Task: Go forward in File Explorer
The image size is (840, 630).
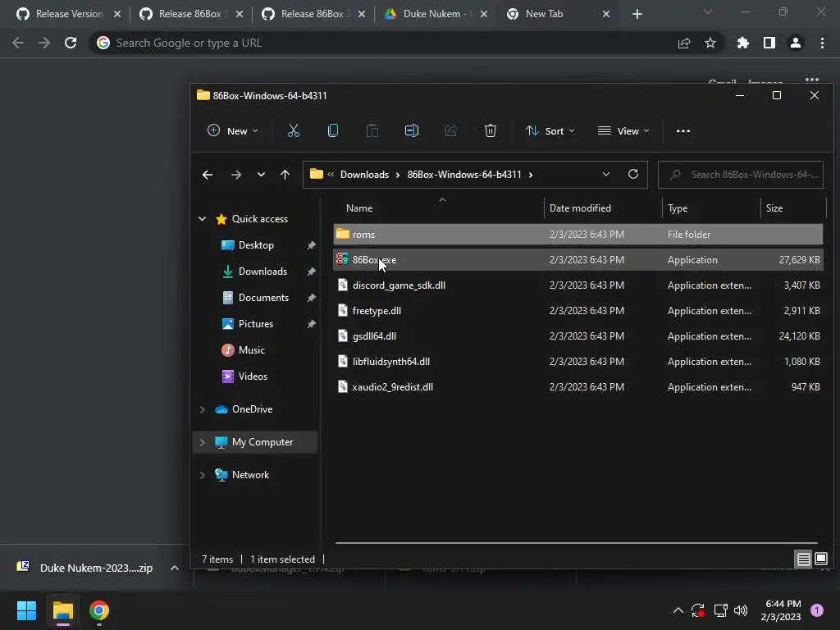Action: [x=235, y=175]
